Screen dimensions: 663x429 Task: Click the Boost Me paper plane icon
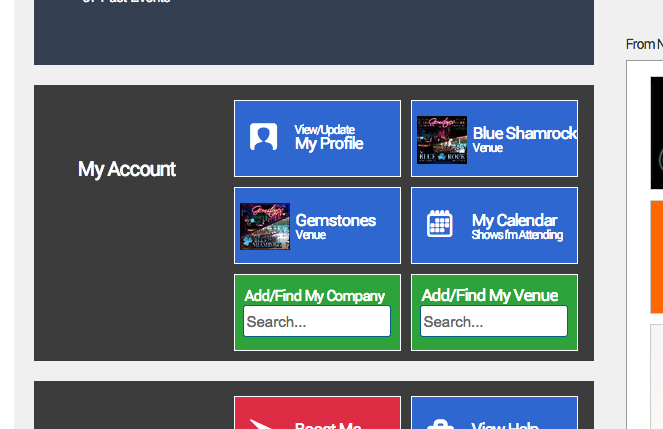pos(263,422)
